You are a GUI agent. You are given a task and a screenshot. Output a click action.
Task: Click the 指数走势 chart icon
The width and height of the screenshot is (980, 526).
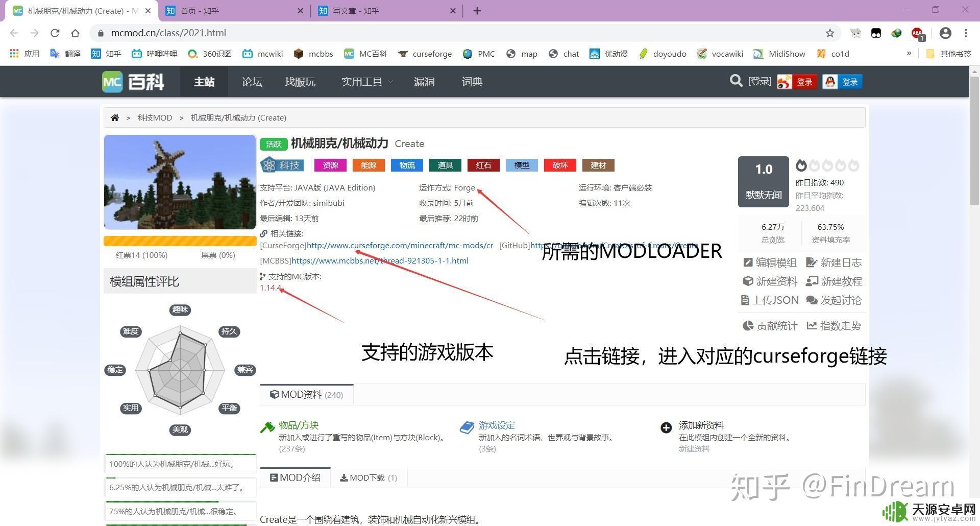(812, 326)
